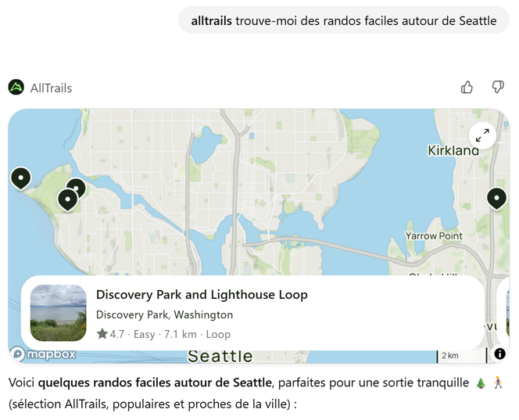
Task: Click the Discovery Park, Washington location text
Action: click(164, 314)
